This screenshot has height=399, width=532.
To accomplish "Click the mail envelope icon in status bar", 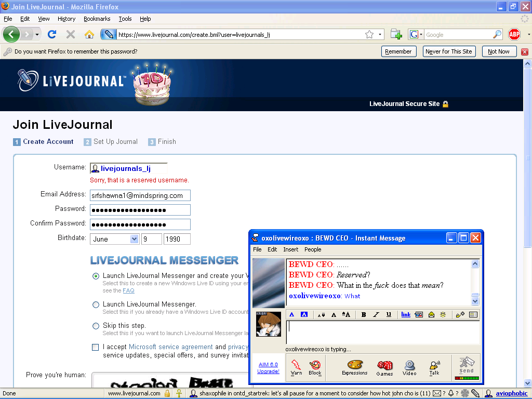I will (x=436, y=394).
